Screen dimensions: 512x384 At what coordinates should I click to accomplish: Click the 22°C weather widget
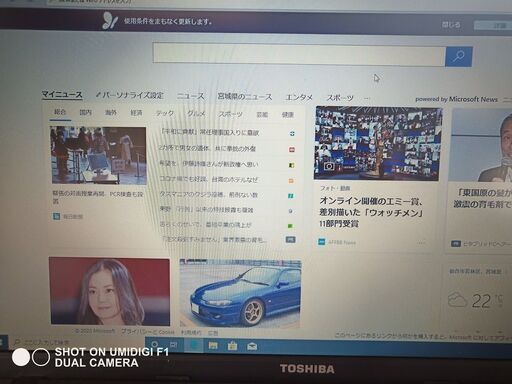click(475, 300)
